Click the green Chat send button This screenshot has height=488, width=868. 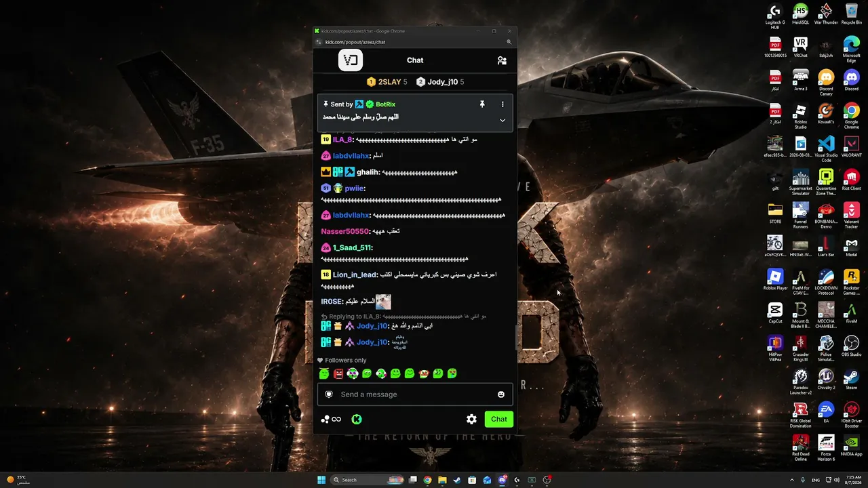499,419
